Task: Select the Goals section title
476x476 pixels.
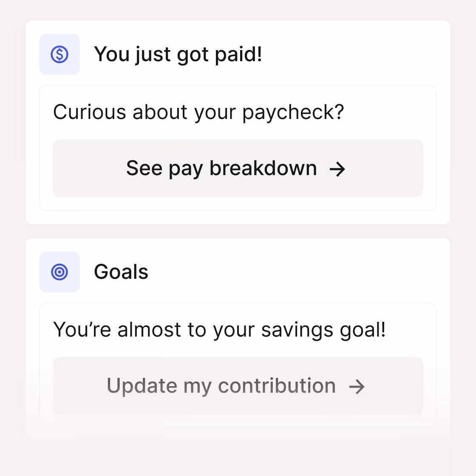Action: pyautogui.click(x=121, y=272)
